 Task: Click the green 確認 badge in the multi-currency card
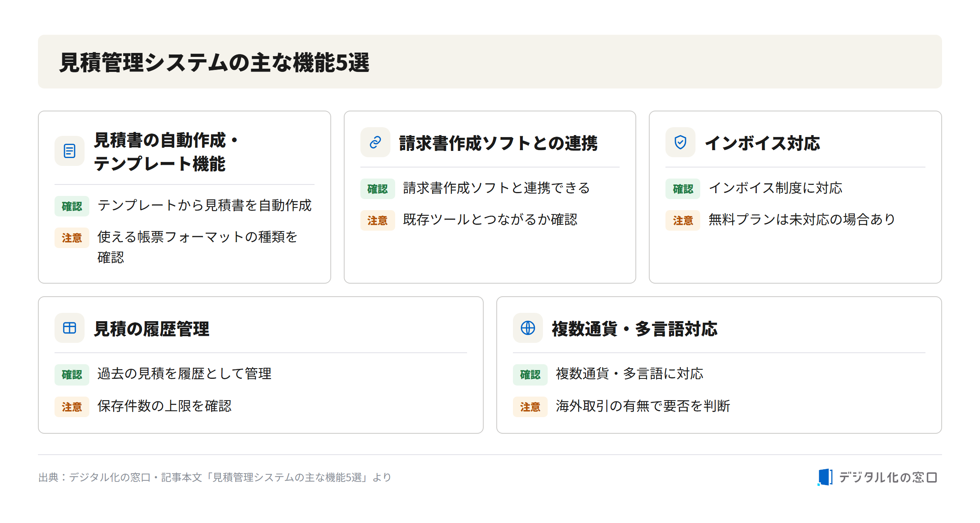pyautogui.click(x=530, y=374)
